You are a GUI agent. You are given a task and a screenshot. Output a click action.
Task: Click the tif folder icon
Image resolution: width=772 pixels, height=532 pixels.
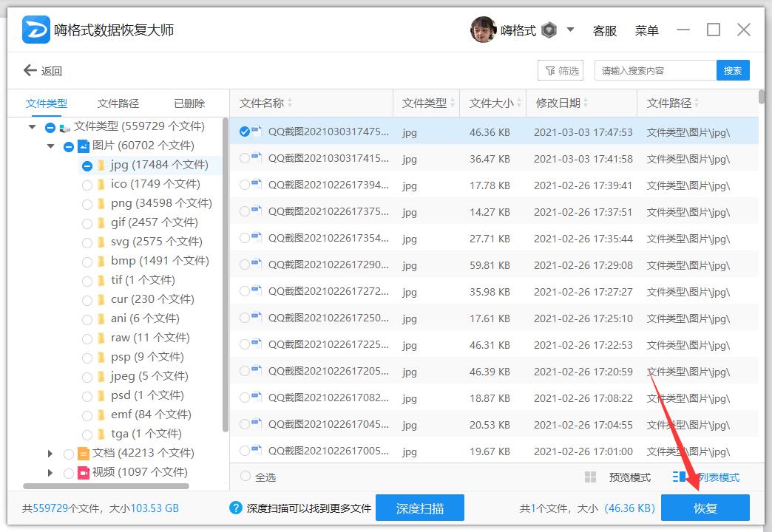pos(101,281)
